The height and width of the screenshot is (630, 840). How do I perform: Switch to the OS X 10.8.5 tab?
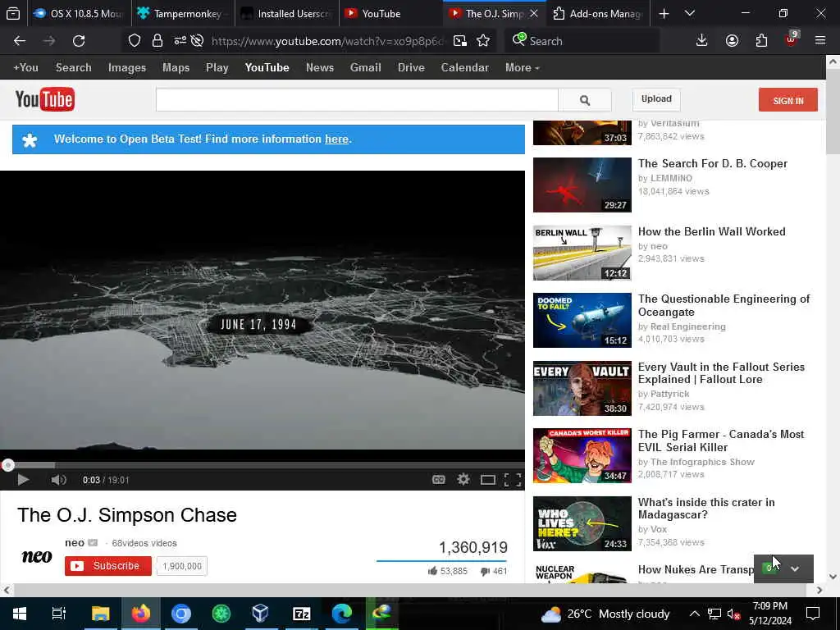[x=80, y=13]
